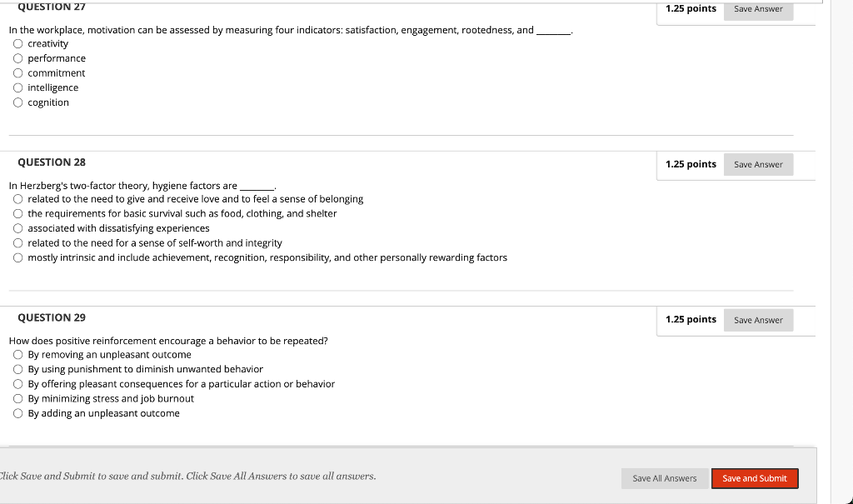
Task: Click Save All Answers button
Action: (664, 478)
